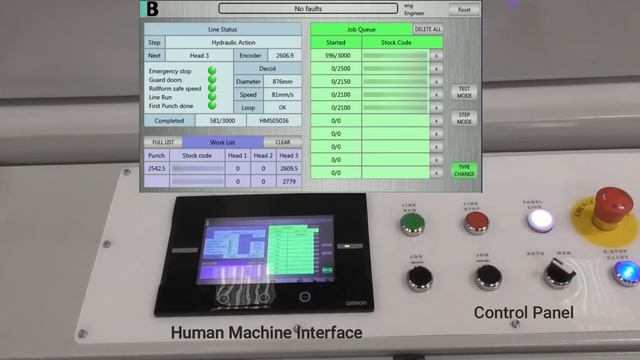Click the Rollform safe speed green indicator

click(x=212, y=88)
